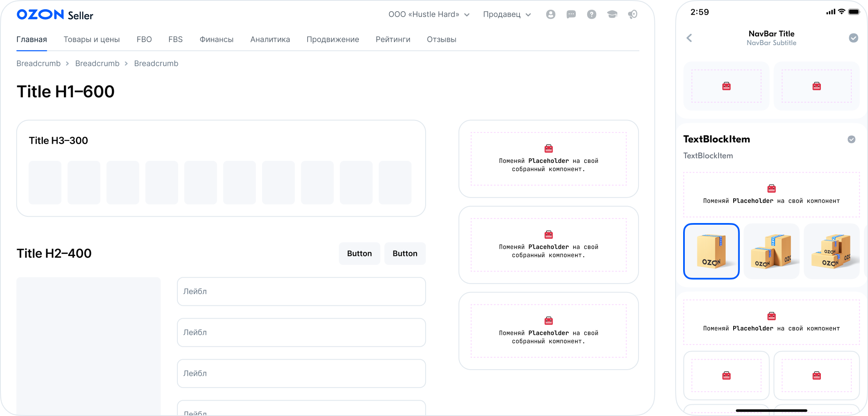868x416 pixels.
Task: Tap the 2:59 clock in status bar
Action: [699, 12]
